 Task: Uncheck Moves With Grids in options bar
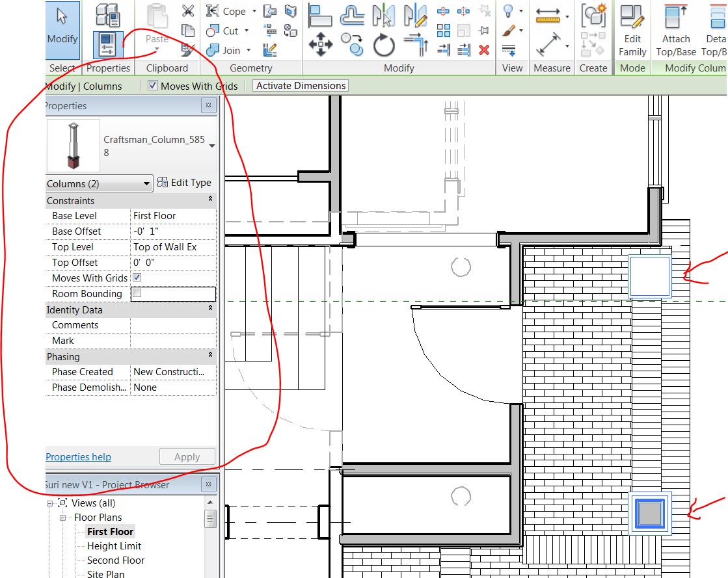click(153, 86)
